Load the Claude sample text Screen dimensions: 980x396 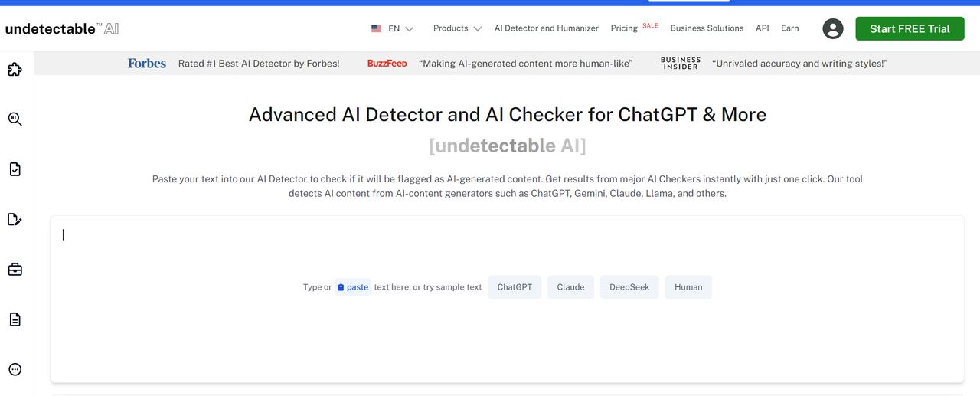tap(571, 287)
